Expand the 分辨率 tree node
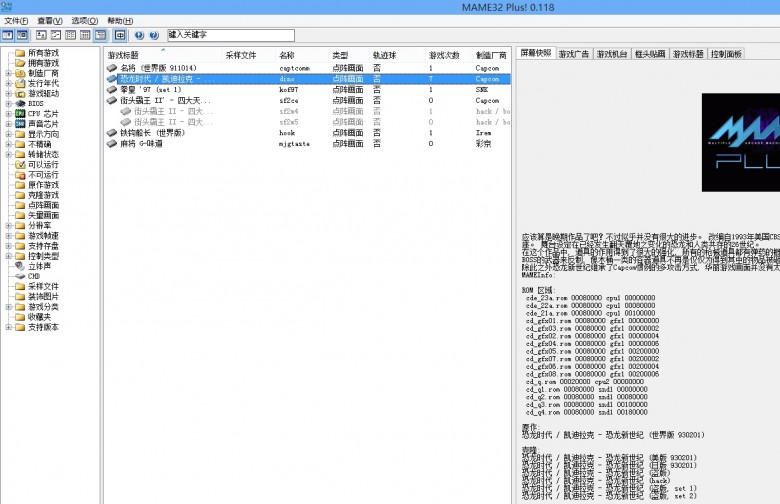This screenshot has height=504, width=780. pyautogui.click(x=8, y=225)
